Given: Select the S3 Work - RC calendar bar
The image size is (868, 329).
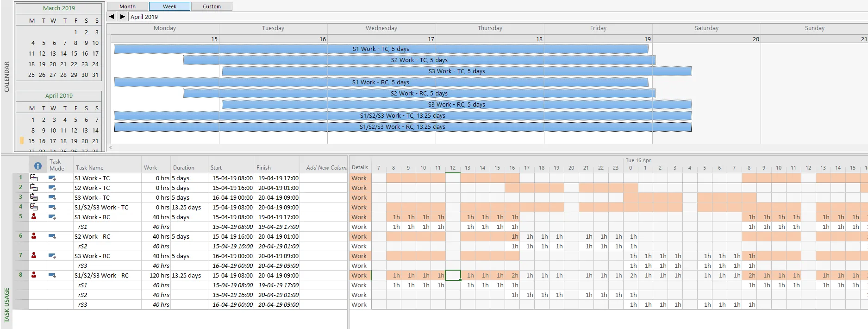Looking at the screenshot, I should pos(457,104).
